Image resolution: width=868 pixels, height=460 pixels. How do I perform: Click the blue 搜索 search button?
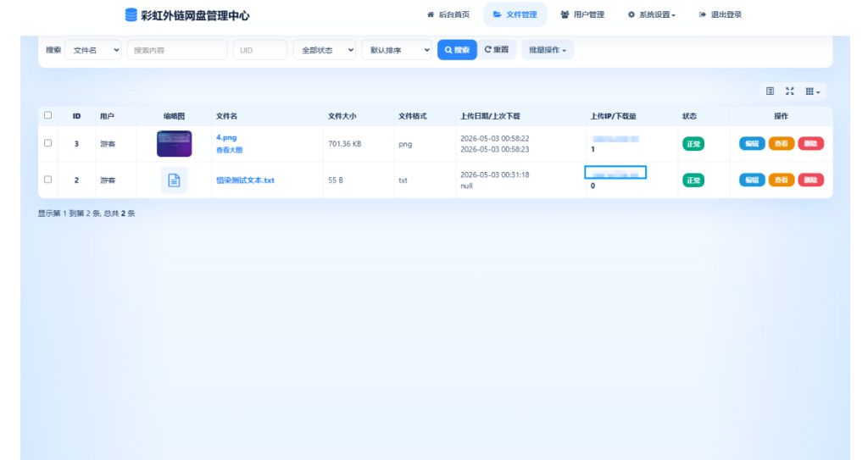457,50
